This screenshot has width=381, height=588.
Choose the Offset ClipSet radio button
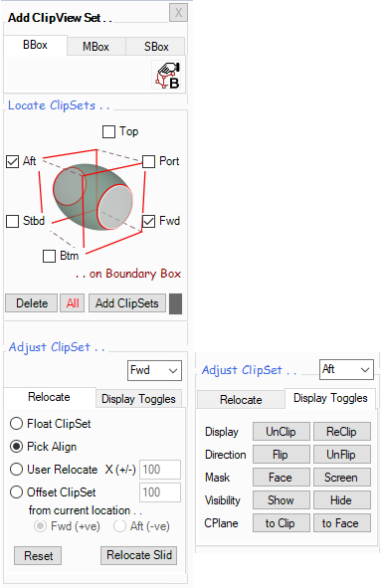(16, 492)
